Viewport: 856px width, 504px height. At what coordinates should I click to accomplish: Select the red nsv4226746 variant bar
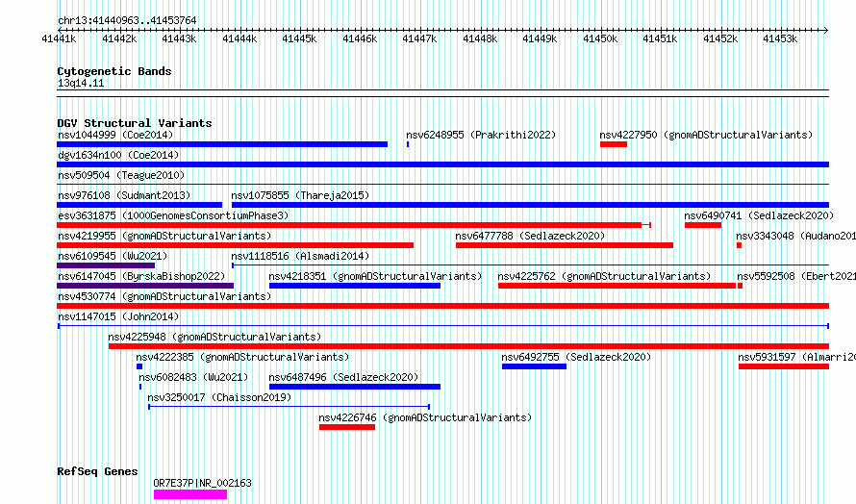pyautogui.click(x=347, y=428)
